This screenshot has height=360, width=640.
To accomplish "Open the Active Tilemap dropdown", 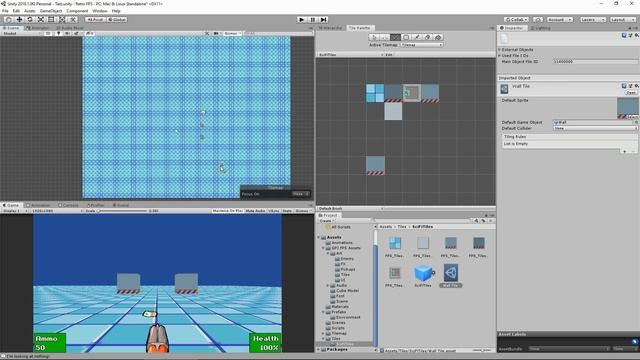I will coord(421,45).
